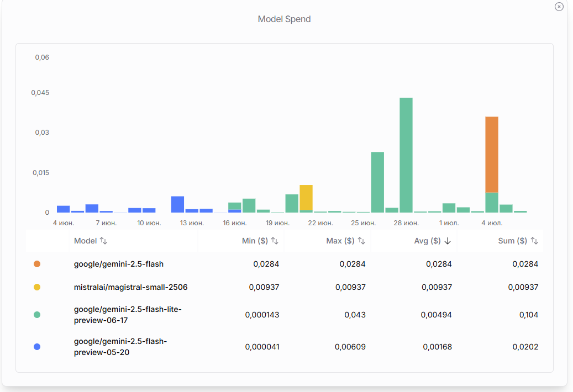573x392 pixels.
Task: Click the tallest green bar at 28 июн.
Action: [x=406, y=156]
